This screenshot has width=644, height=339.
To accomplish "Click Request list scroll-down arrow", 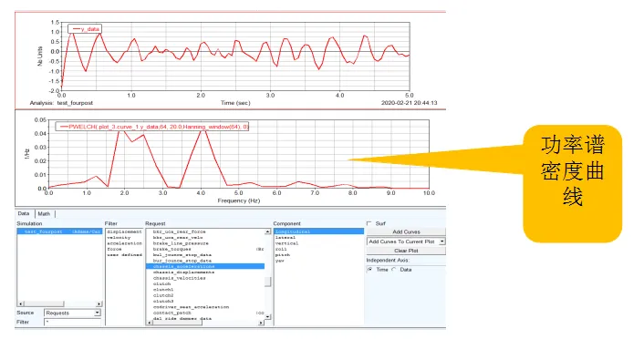I will [268, 316].
